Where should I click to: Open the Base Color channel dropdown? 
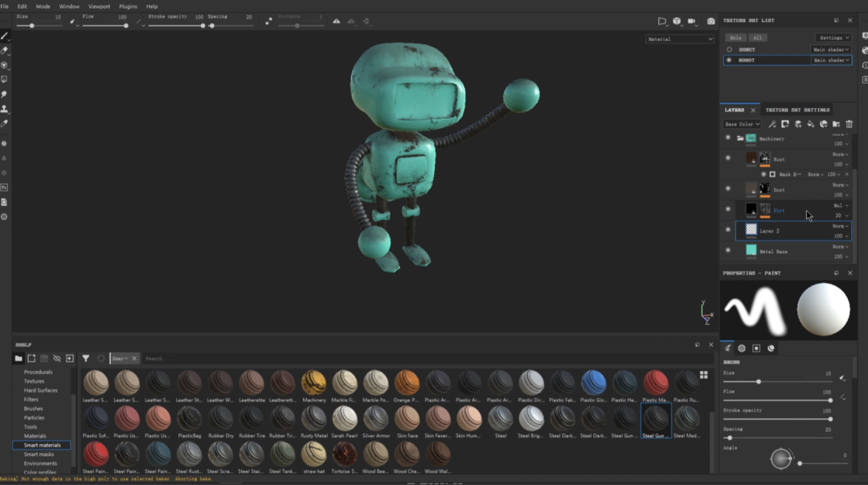coord(742,124)
